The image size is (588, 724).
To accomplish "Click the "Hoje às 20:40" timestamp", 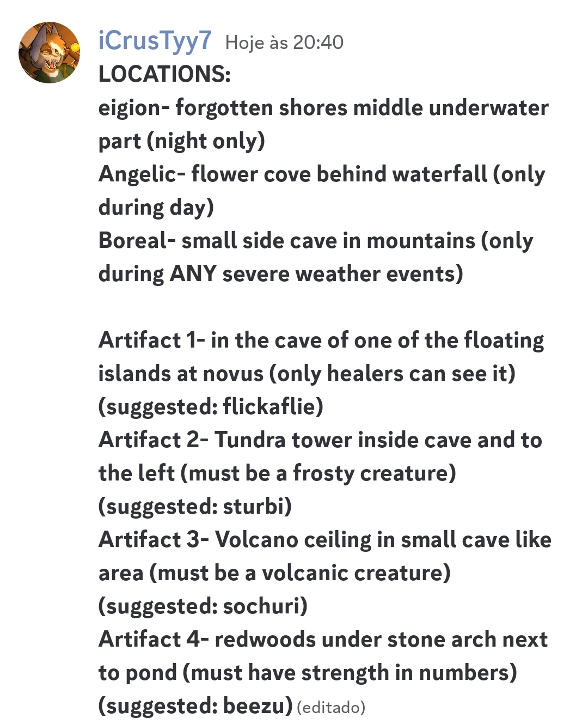I will 284,42.
